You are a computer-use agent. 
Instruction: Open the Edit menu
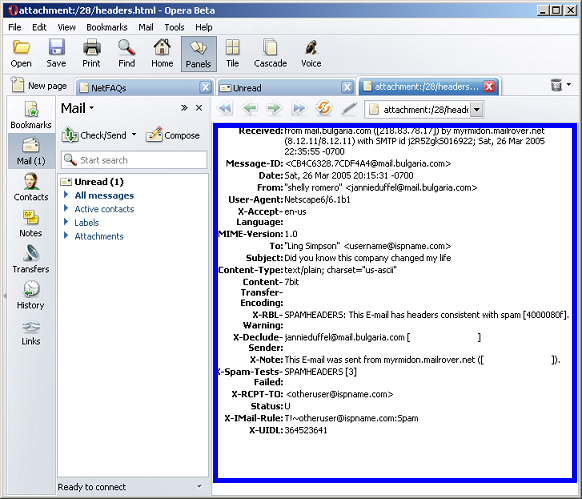coord(39,27)
